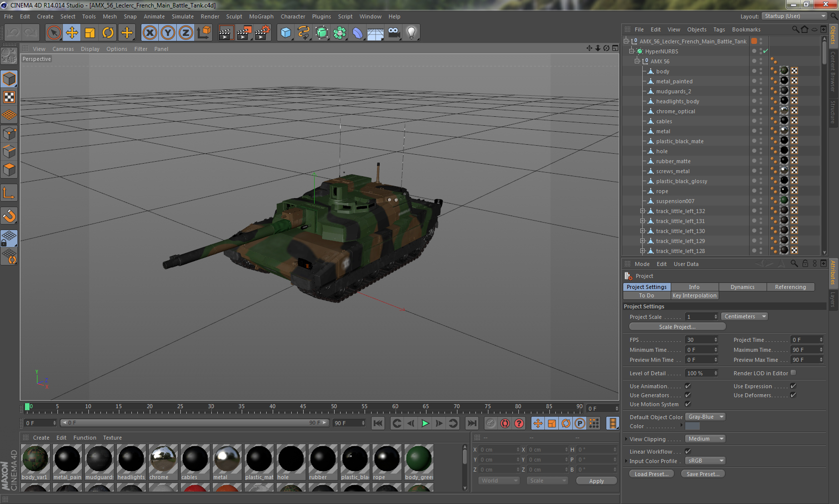Switch to Texture mode in left palette

tap(9, 97)
